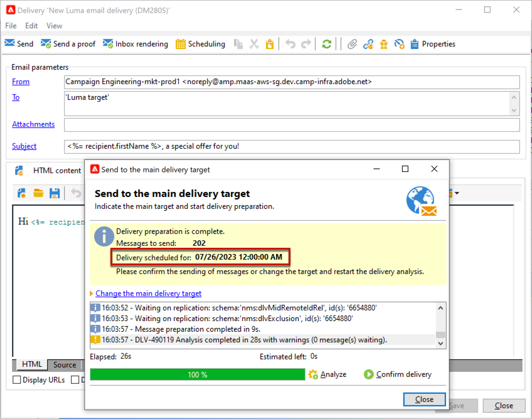Maximize the Send to main delivery target dialog

coord(405,169)
